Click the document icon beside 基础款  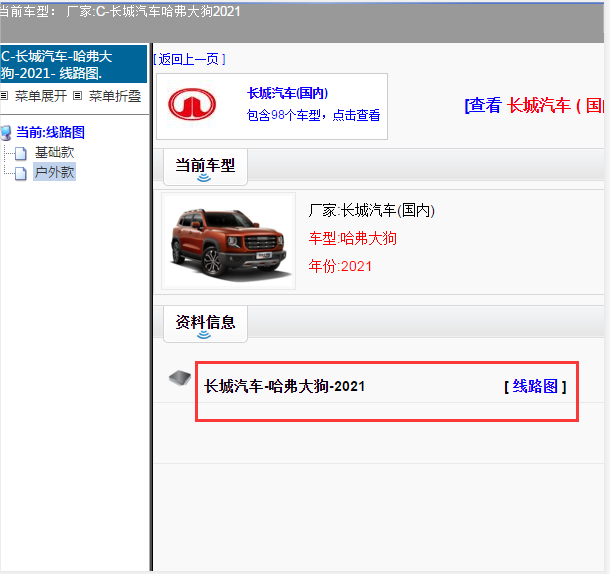pos(21,153)
